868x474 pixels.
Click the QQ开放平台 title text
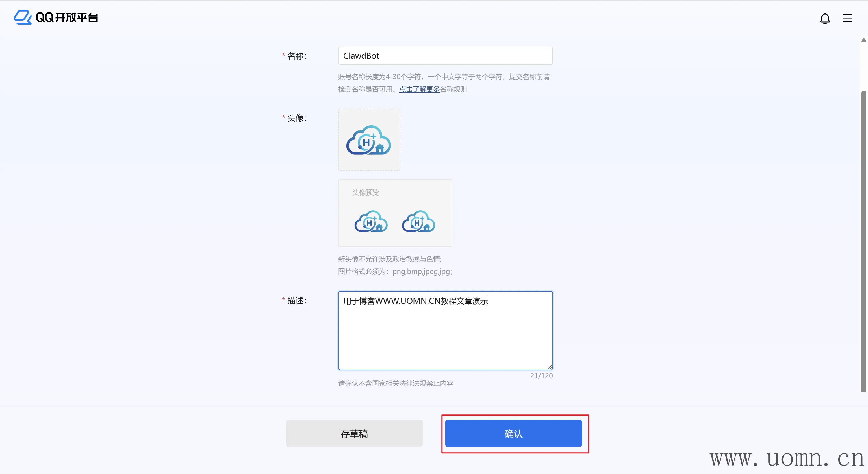(x=67, y=18)
